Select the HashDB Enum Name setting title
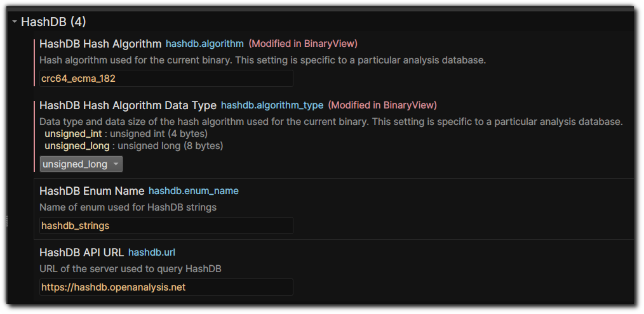Viewport: 644px width, 314px height. pos(91,191)
